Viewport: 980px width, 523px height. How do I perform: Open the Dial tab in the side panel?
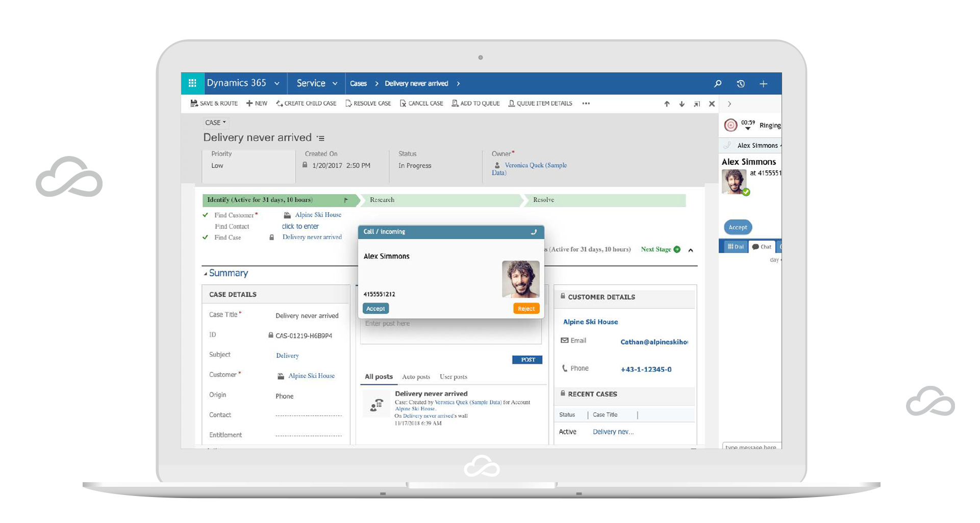pos(736,247)
